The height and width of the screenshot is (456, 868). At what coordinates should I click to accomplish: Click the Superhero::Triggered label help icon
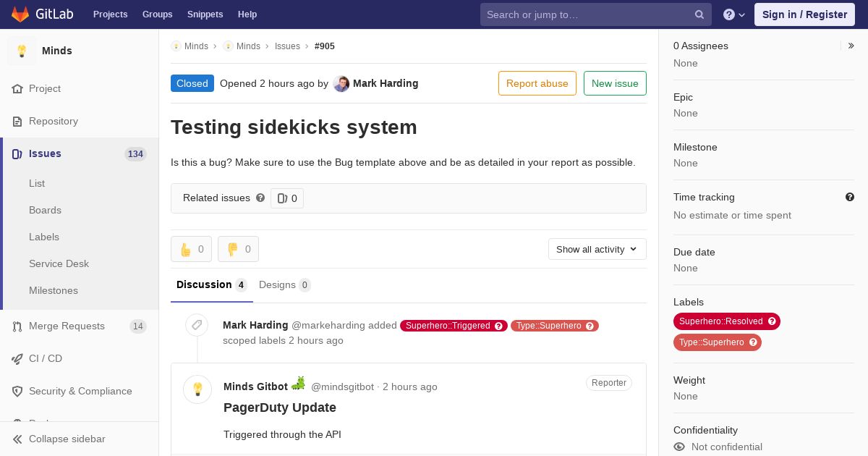click(498, 326)
